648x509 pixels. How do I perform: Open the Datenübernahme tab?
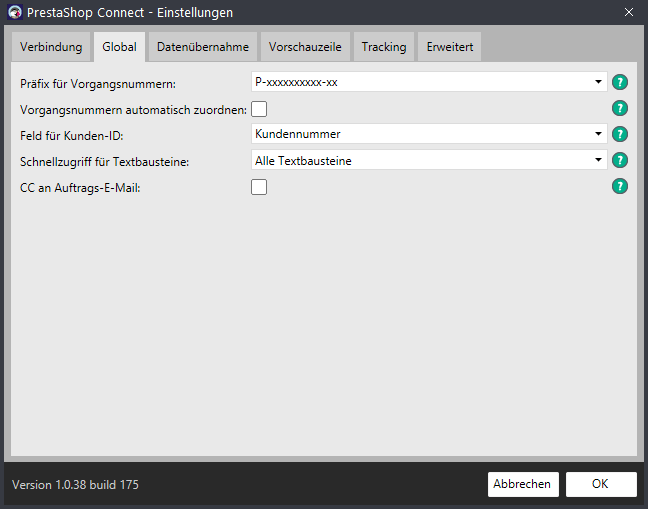203,47
